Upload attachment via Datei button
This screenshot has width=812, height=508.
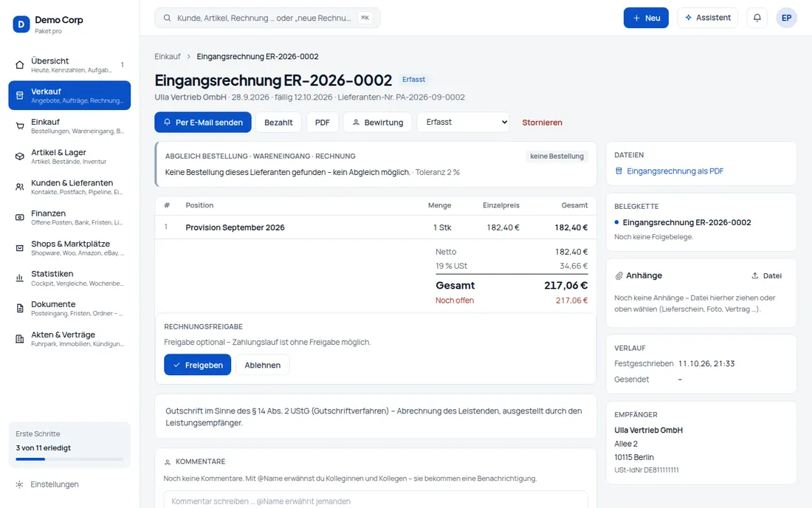coord(766,276)
